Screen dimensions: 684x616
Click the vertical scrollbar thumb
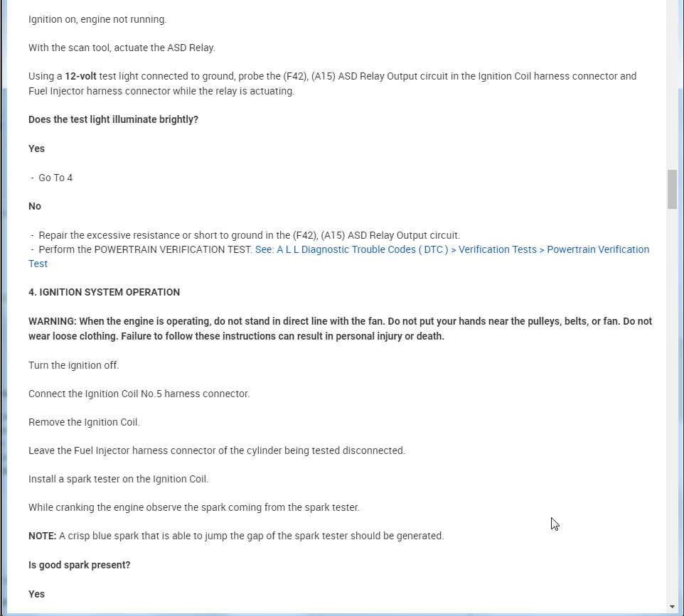pyautogui.click(x=672, y=189)
